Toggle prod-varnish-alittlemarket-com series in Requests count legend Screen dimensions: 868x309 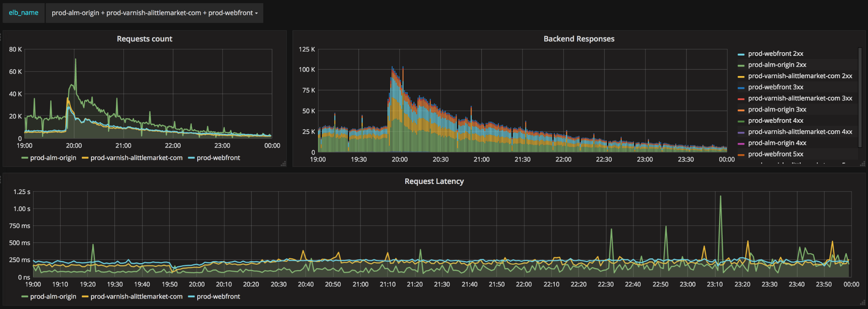point(136,158)
